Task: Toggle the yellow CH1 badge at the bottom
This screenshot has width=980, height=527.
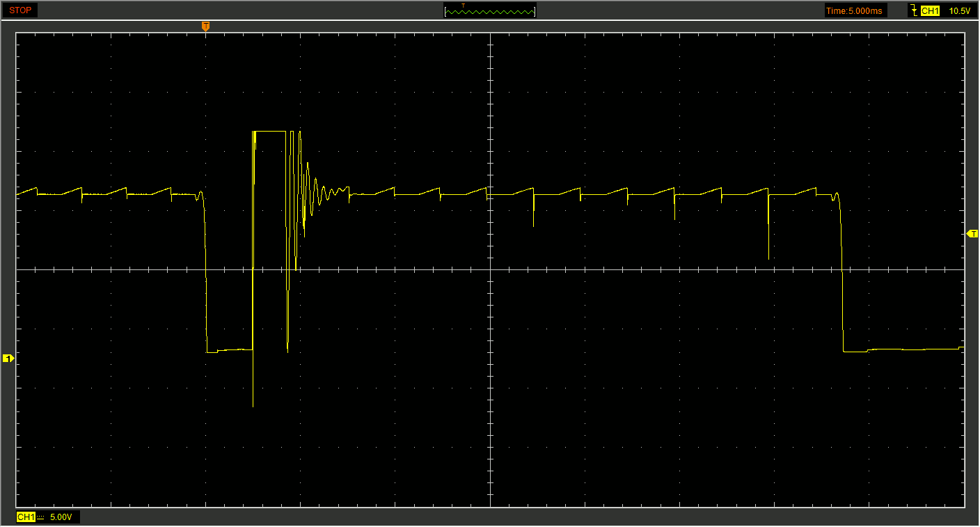Action: pyautogui.click(x=26, y=517)
